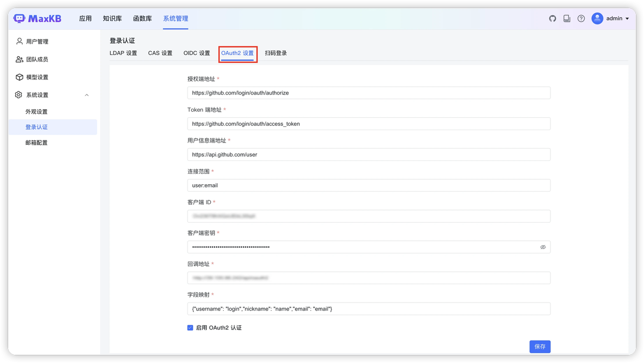Click the 回调地址 input field
Viewport: 644px width, 363px height.
coord(369,278)
